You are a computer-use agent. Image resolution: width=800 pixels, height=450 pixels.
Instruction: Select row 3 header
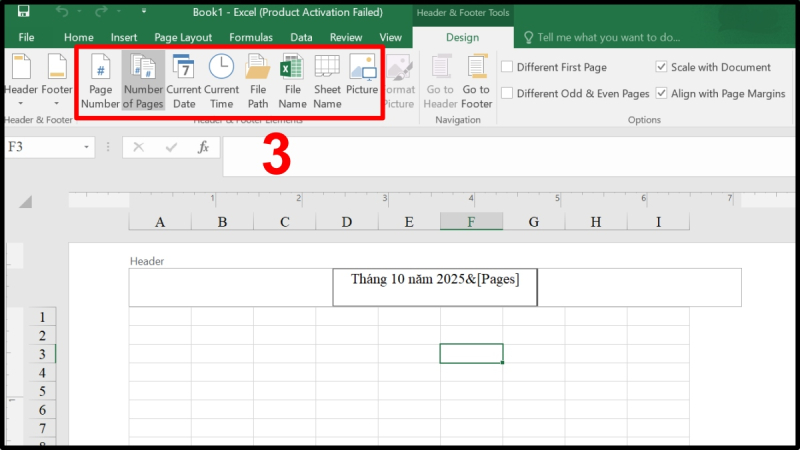[42, 354]
